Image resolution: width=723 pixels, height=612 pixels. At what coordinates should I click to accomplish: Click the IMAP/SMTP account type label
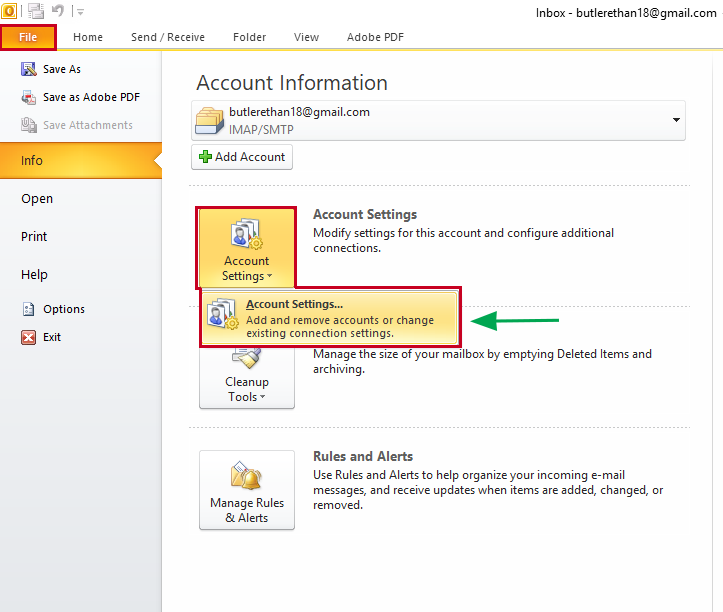pyautogui.click(x=261, y=130)
